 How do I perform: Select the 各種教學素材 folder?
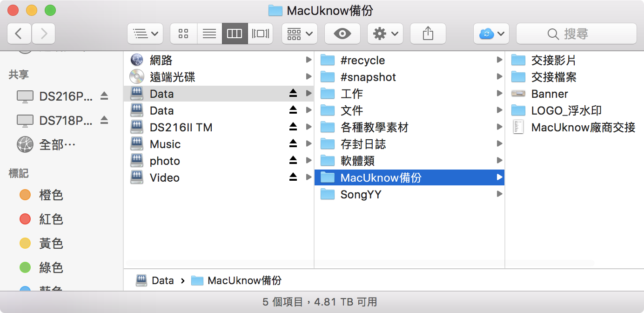[374, 128]
